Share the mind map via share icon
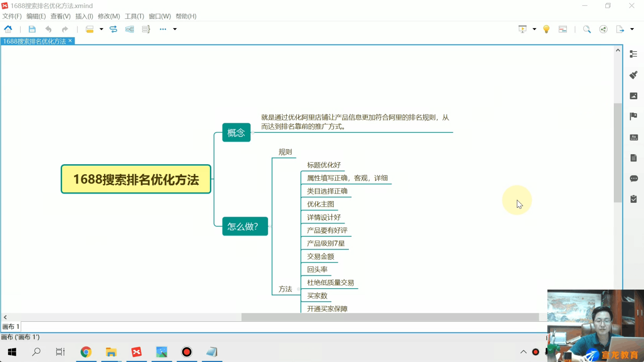 [603, 29]
